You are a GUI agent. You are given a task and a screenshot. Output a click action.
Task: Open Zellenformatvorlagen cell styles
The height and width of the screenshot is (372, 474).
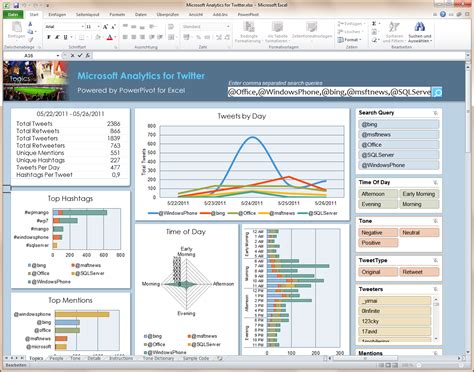[312, 31]
